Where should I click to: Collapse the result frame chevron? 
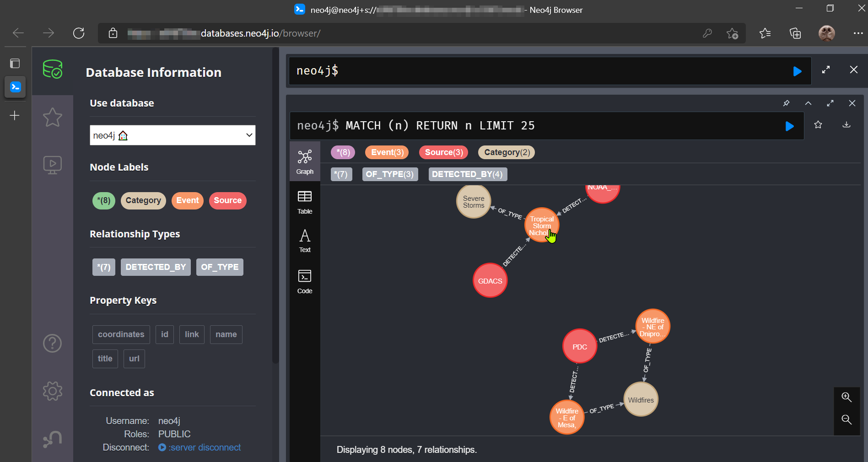click(x=808, y=103)
